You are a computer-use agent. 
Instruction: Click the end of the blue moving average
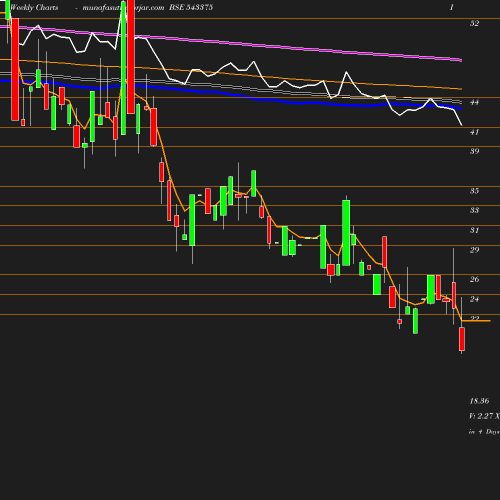(461, 109)
